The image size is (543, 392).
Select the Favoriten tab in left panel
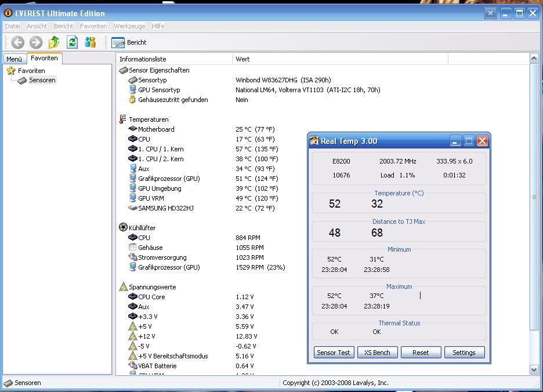tap(44, 58)
